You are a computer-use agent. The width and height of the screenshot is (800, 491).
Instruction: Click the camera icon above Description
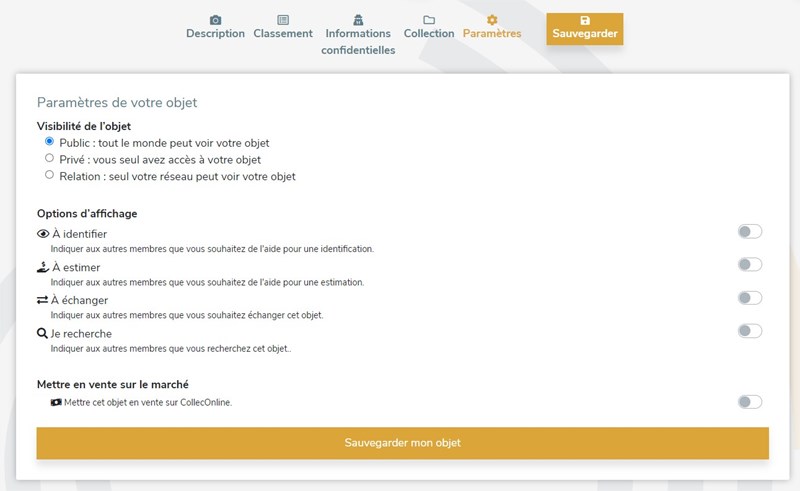[215, 20]
